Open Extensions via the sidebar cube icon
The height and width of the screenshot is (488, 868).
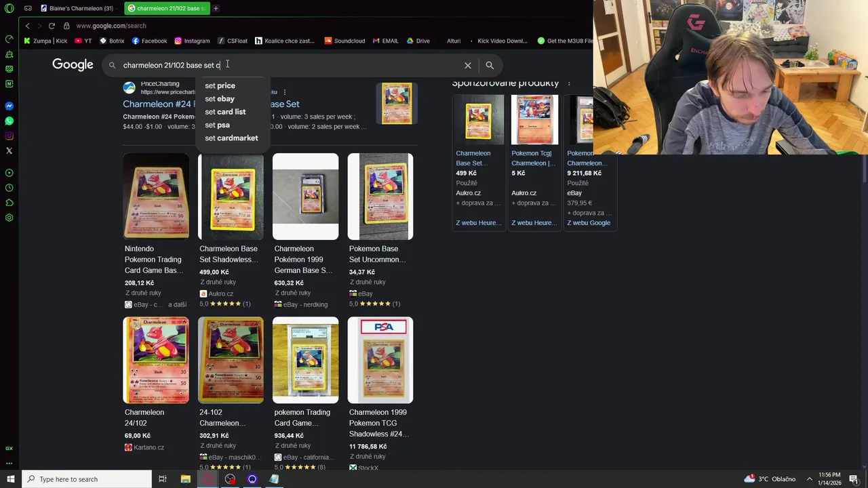pyautogui.click(x=9, y=203)
